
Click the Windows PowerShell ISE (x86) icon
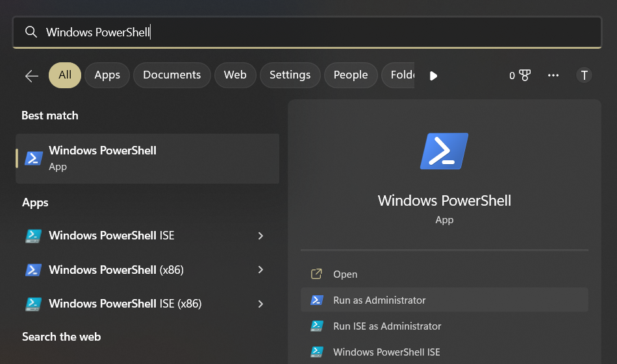coord(34,304)
